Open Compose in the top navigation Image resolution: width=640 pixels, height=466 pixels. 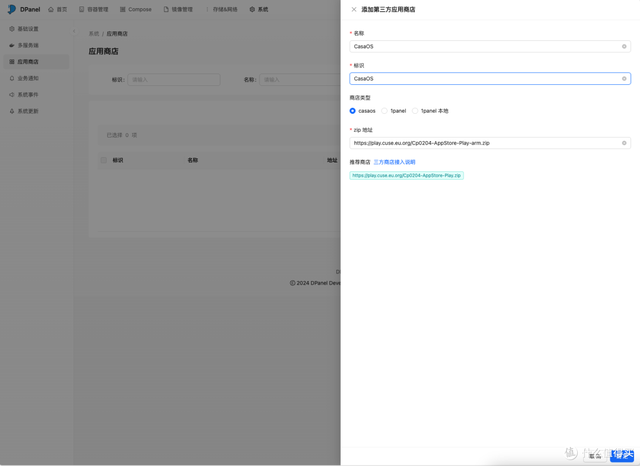pyautogui.click(x=136, y=9)
